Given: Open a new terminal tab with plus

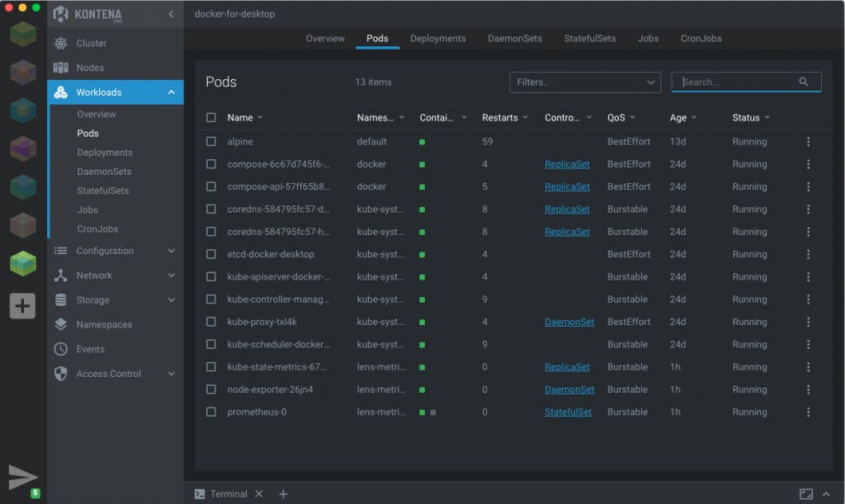Looking at the screenshot, I should (283, 493).
